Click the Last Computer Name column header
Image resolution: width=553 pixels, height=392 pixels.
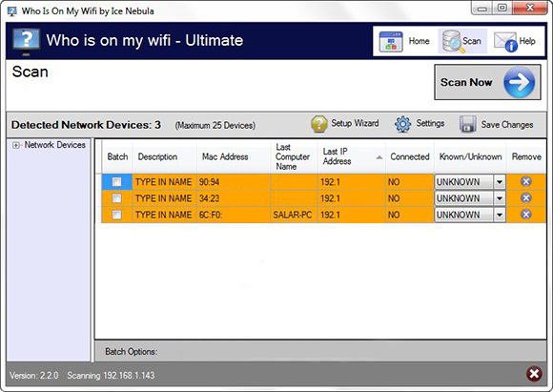[x=294, y=156]
